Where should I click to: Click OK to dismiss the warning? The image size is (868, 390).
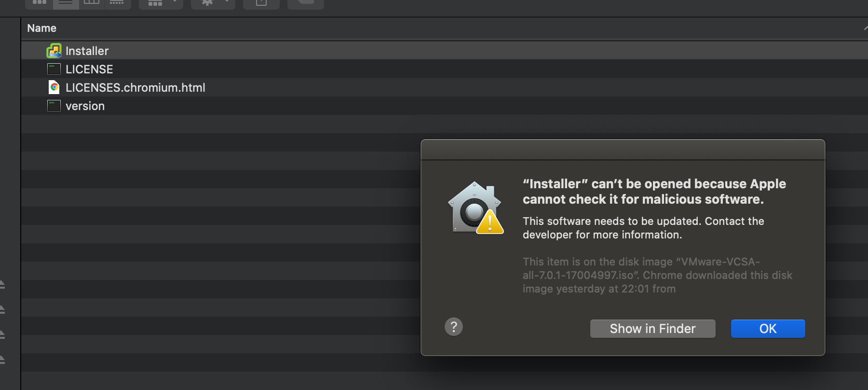click(768, 329)
